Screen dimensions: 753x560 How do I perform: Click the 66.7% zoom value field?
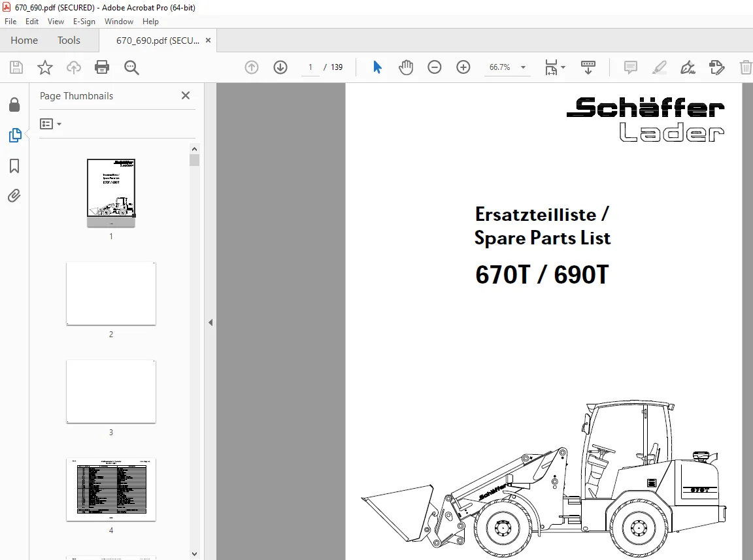click(499, 67)
